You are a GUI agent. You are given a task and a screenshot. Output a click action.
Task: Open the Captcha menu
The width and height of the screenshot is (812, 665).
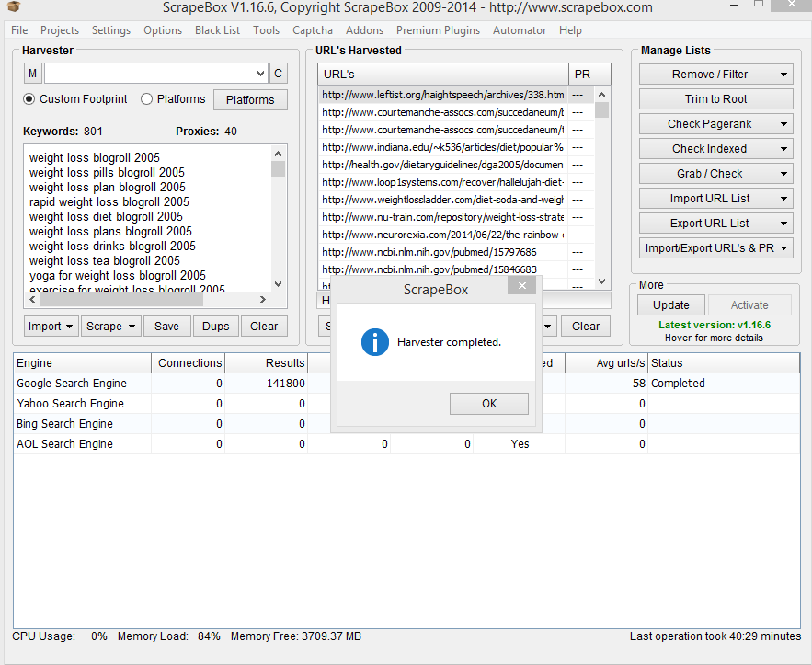(x=313, y=30)
